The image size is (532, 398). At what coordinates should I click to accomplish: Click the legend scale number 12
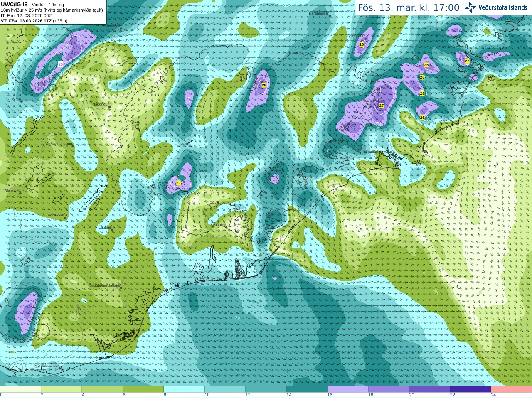[248, 395]
